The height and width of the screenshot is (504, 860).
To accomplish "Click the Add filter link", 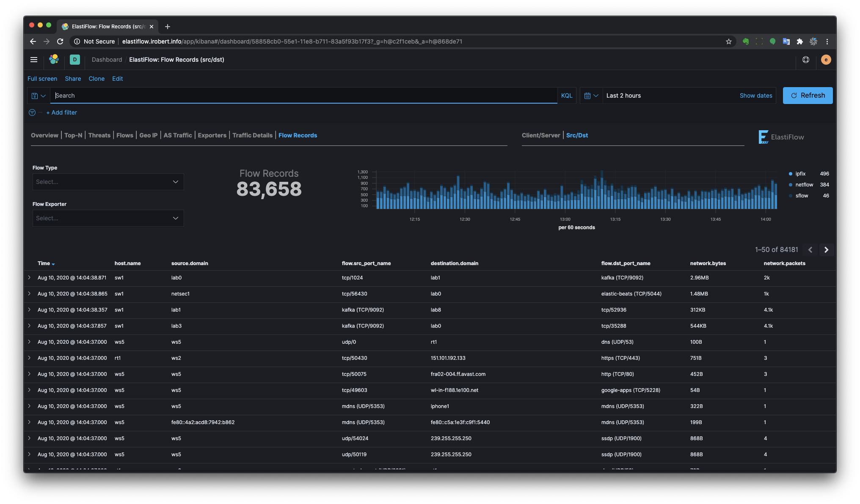I will click(62, 112).
